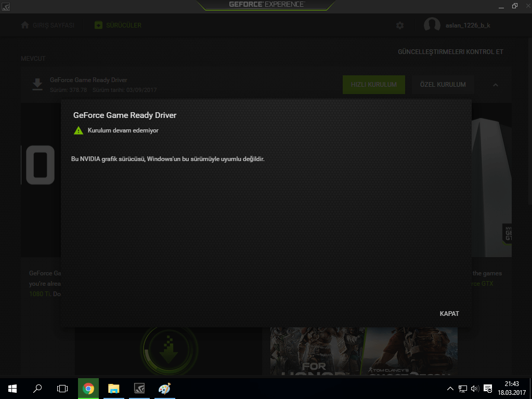Click the NVIDIA logo in title bar
The image size is (532, 399).
pos(6,6)
